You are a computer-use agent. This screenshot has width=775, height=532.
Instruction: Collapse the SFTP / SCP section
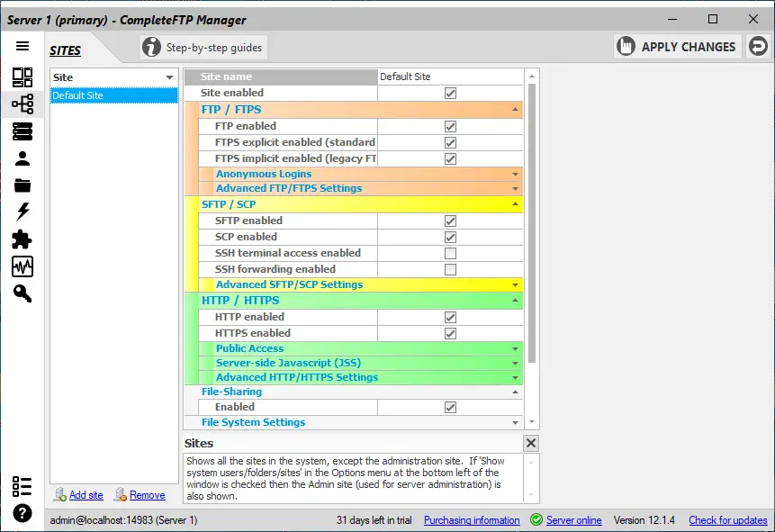[515, 204]
